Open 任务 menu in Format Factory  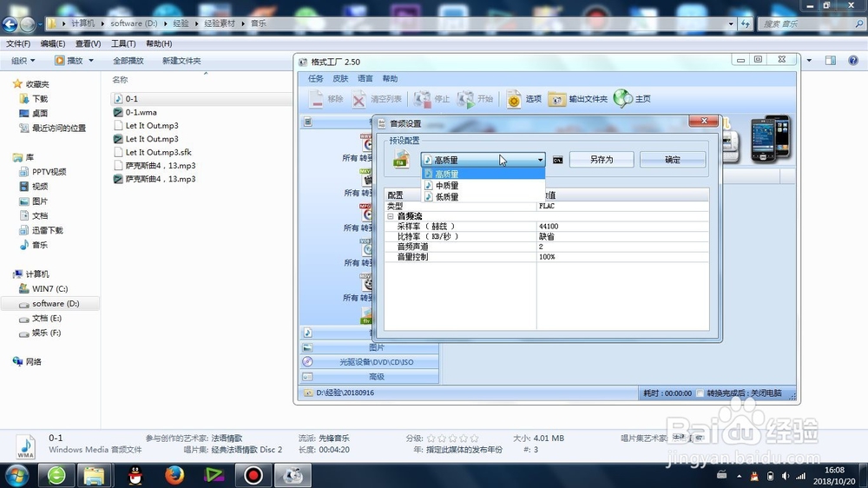316,79
